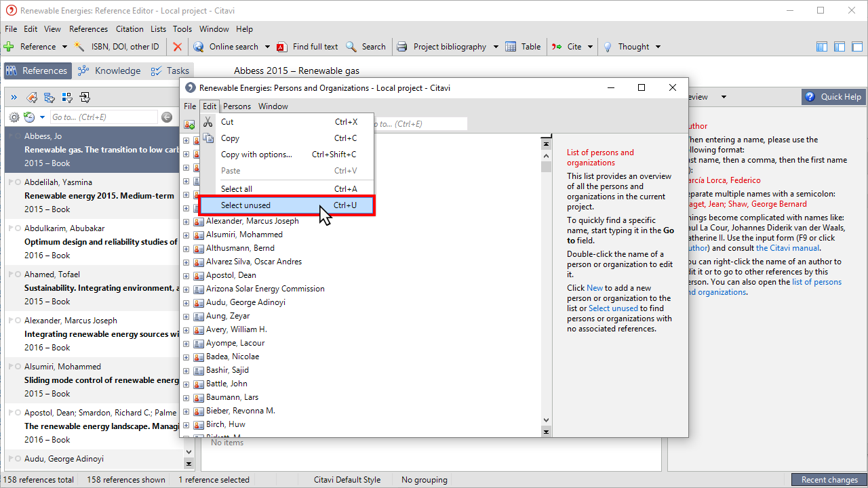Image resolution: width=868 pixels, height=488 pixels.
Task: Click the Recent changes button in status bar
Action: [829, 480]
